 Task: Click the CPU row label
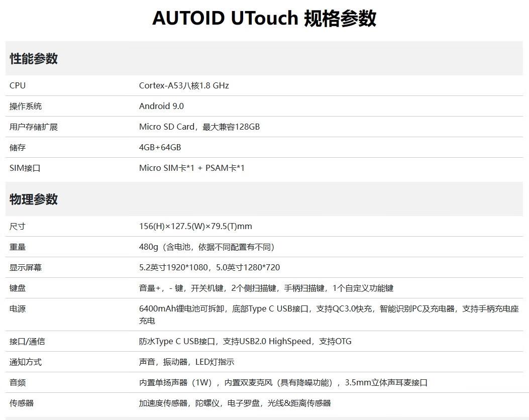18,86
